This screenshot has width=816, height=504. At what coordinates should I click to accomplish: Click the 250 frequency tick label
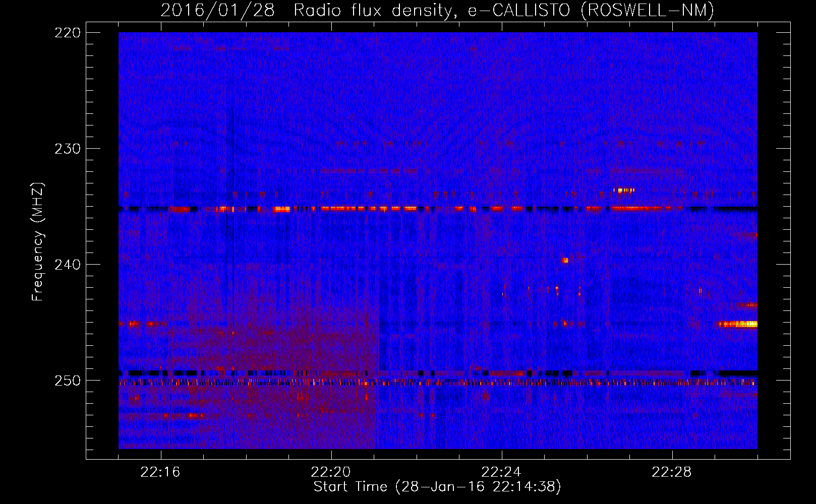tap(68, 381)
